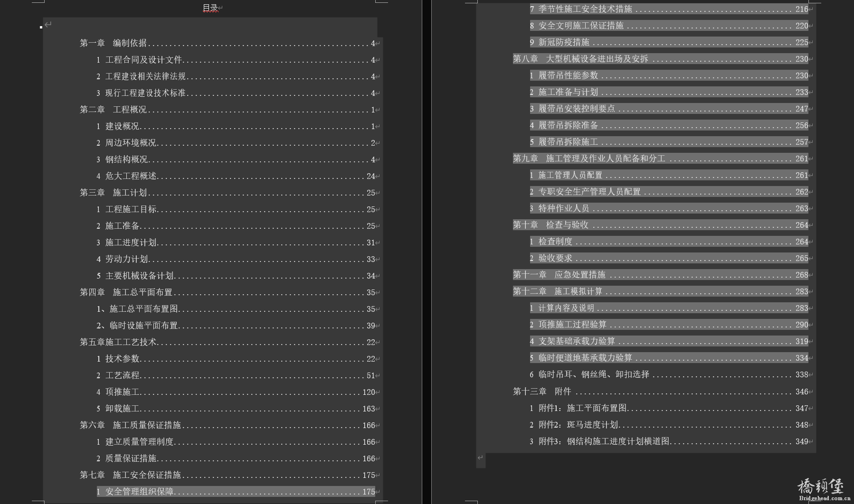Click 附件2：斑马进度计划 entry
Image resolution: width=854 pixels, height=504 pixels.
(x=669, y=425)
